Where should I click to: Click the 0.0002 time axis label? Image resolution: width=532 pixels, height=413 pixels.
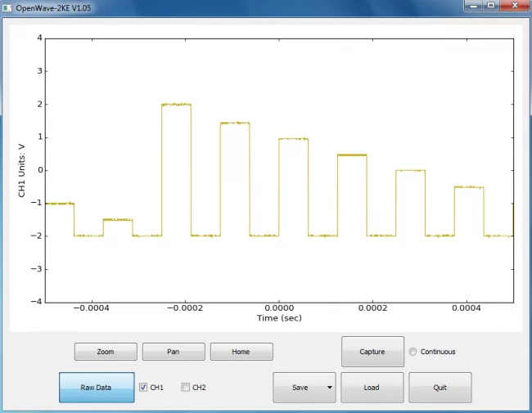click(x=373, y=308)
